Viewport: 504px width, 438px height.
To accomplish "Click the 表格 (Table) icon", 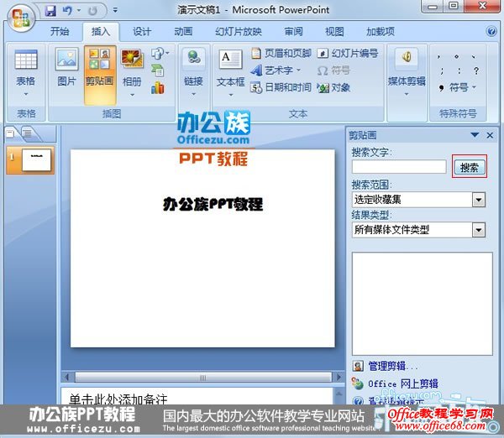I will tap(26, 60).
